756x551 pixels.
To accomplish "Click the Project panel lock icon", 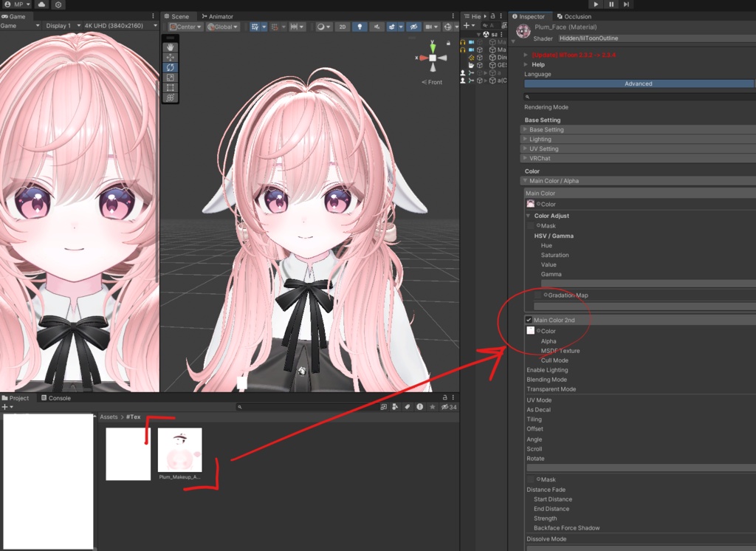I will click(445, 397).
